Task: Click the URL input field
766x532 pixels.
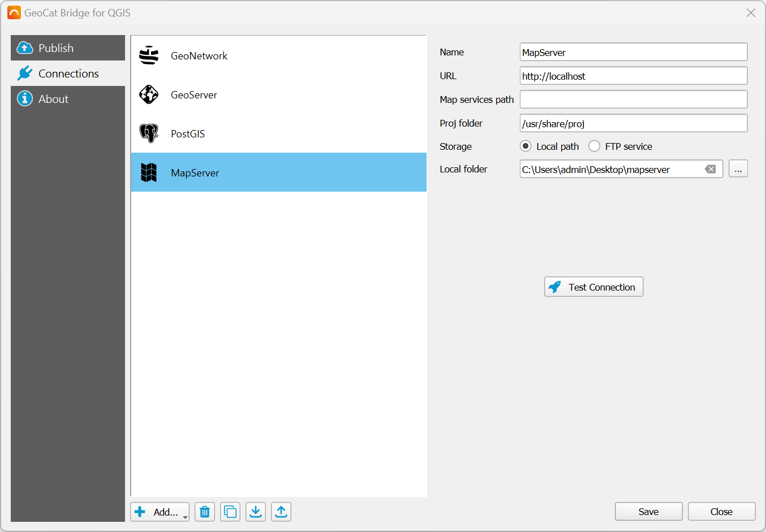Action: [633, 76]
